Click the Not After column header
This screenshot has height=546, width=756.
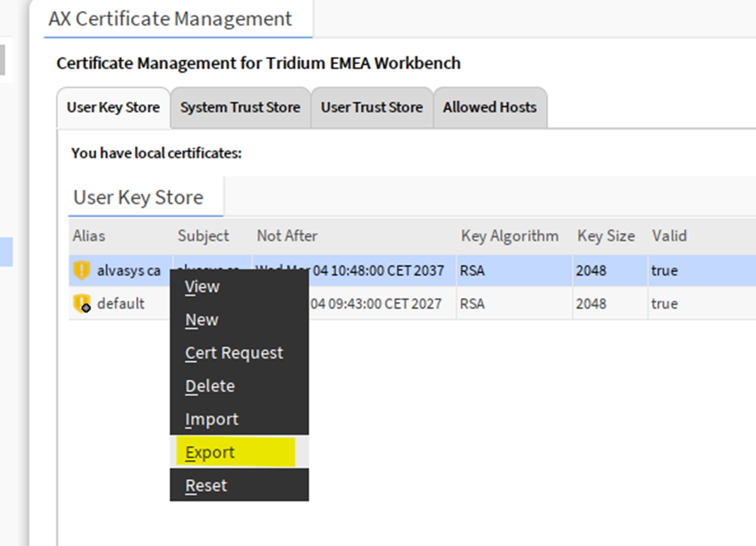click(x=287, y=236)
